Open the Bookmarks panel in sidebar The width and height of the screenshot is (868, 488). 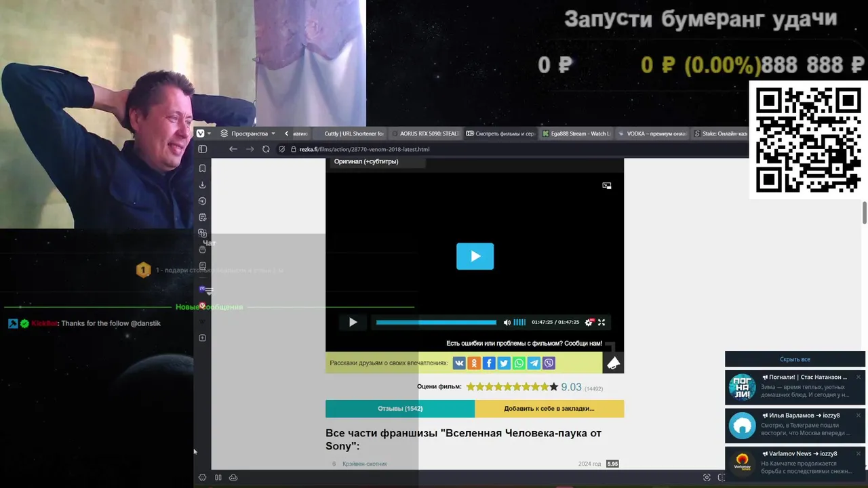(202, 168)
